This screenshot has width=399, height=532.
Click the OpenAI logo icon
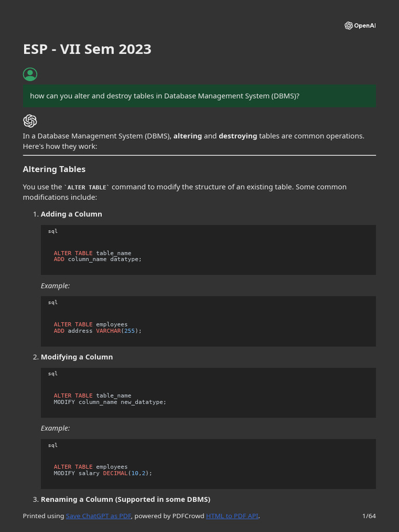[349, 25]
